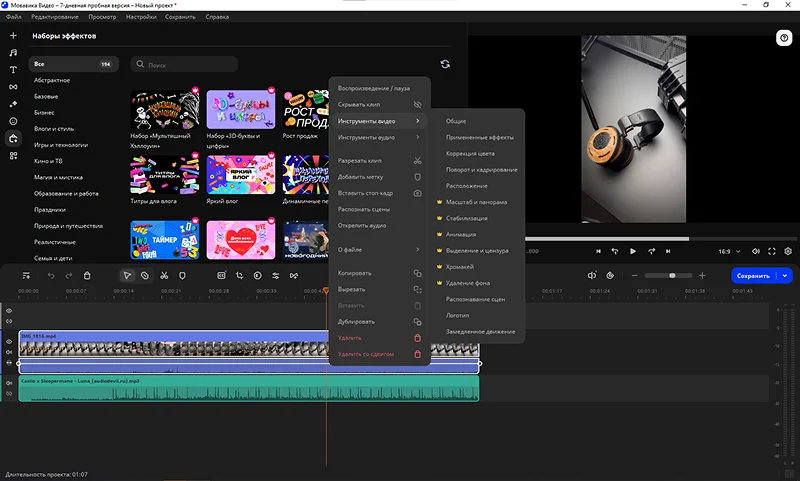The image size is (800, 481).
Task: Select the scissors cut tool on timeline toolbar
Action: (163, 275)
